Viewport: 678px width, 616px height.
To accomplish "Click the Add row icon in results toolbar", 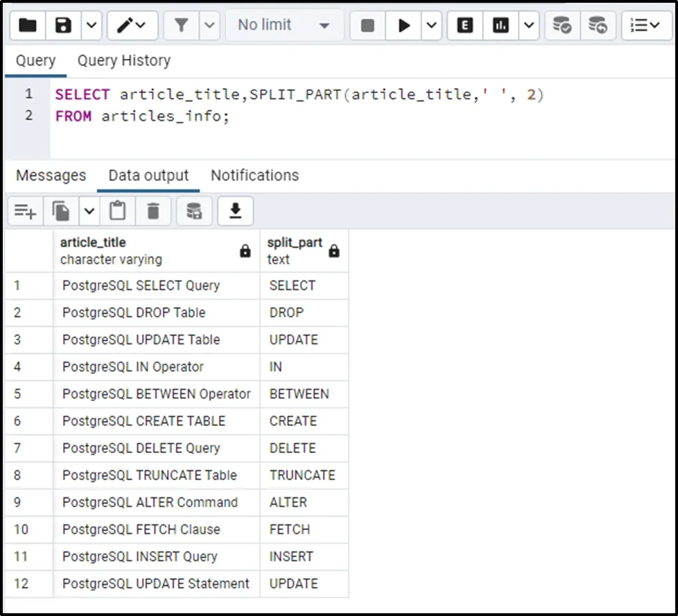I will pyautogui.click(x=25, y=211).
